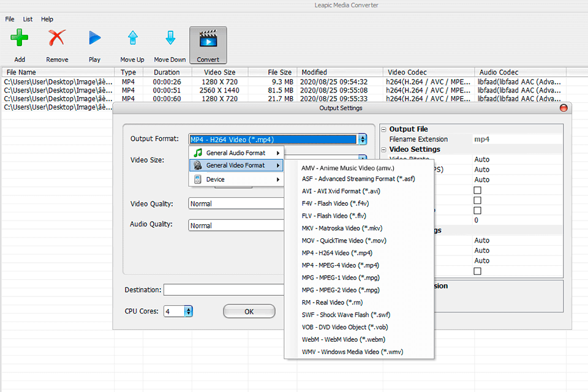Open the Output Format dropdown arrow
The height and width of the screenshot is (392, 588).
pyautogui.click(x=363, y=139)
